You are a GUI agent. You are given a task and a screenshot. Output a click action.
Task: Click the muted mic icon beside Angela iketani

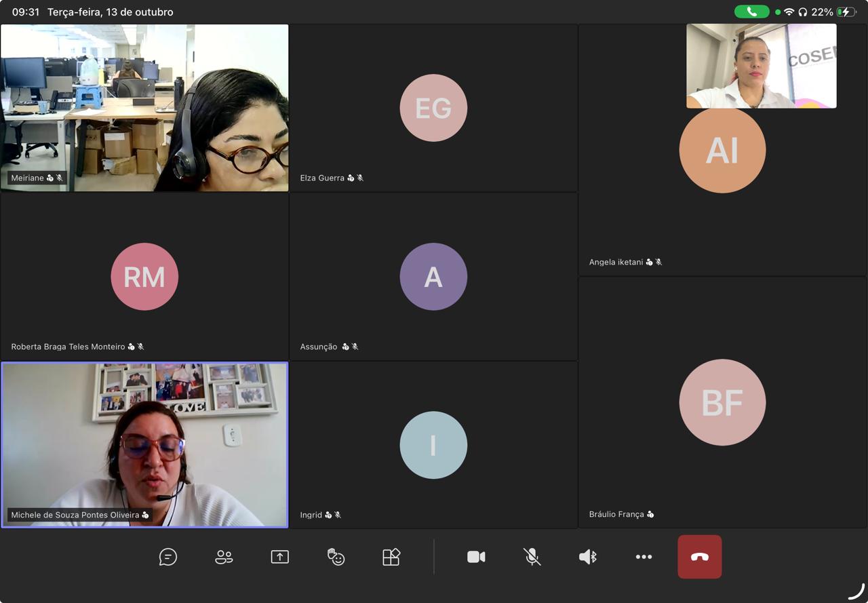658,262
